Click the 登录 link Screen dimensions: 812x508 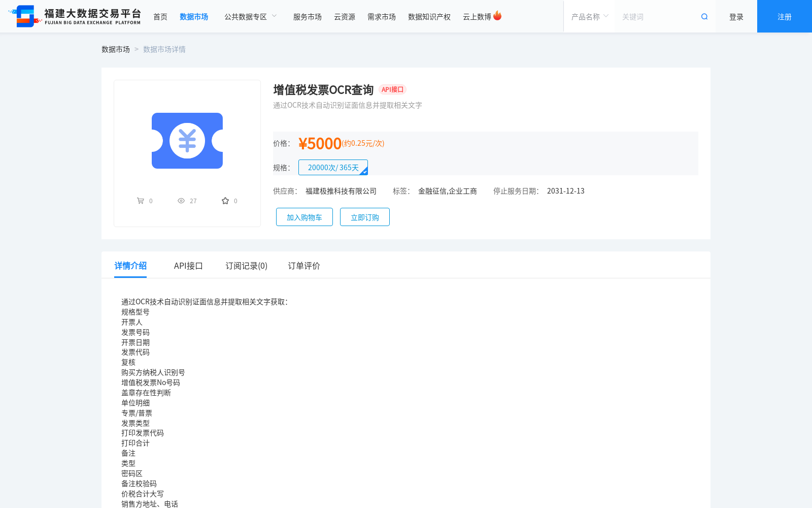click(736, 17)
